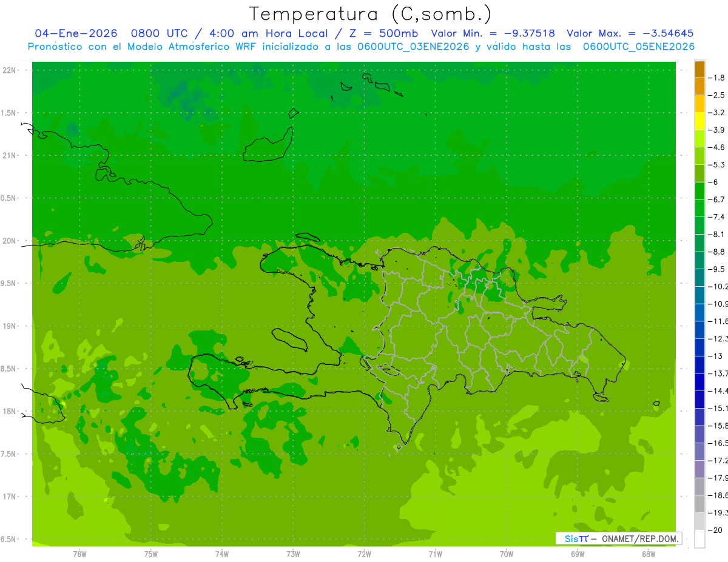Click the 75W longitude label
The width and height of the screenshot is (728, 562).
150,554
